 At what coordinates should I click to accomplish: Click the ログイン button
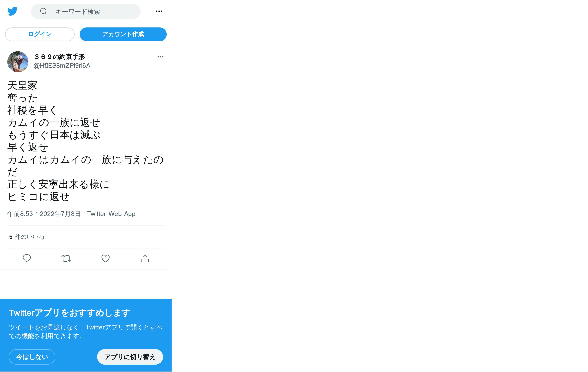(x=40, y=34)
